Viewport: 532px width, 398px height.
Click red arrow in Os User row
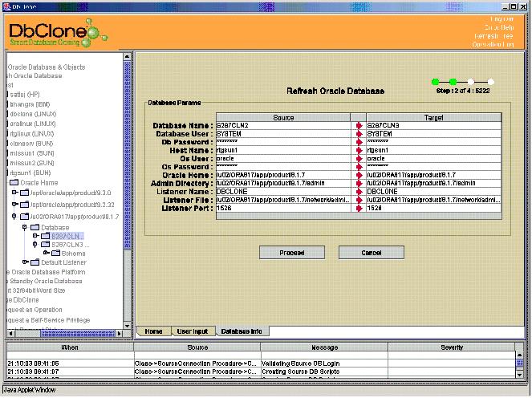click(x=359, y=158)
